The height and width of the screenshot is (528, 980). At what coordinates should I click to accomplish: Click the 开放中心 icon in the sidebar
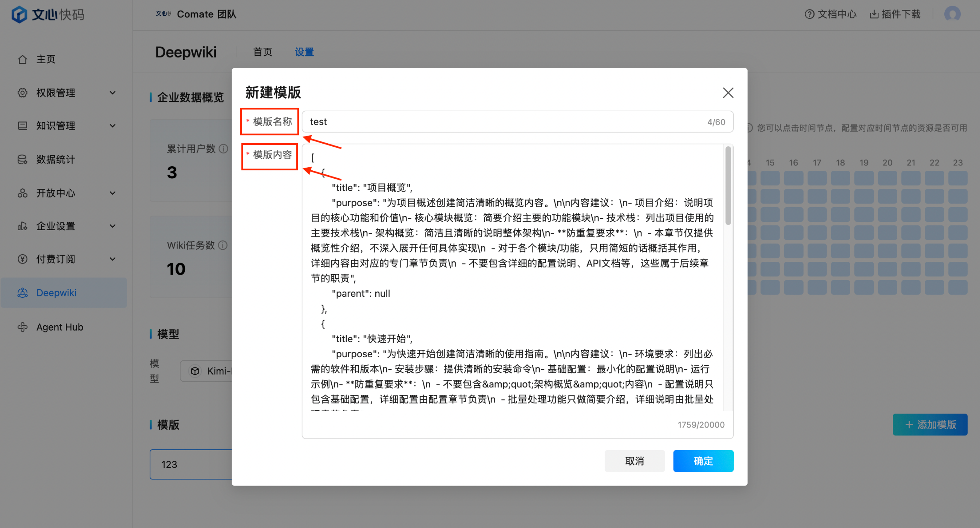coord(23,193)
